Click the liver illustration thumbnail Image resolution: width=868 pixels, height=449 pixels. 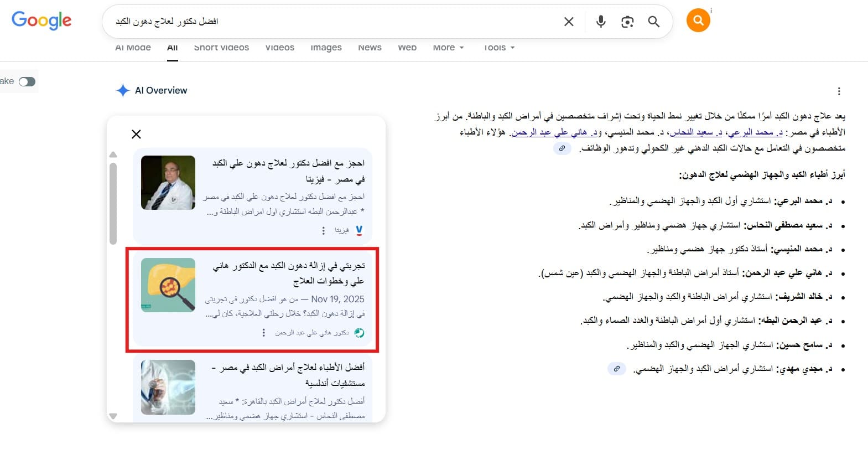(168, 285)
